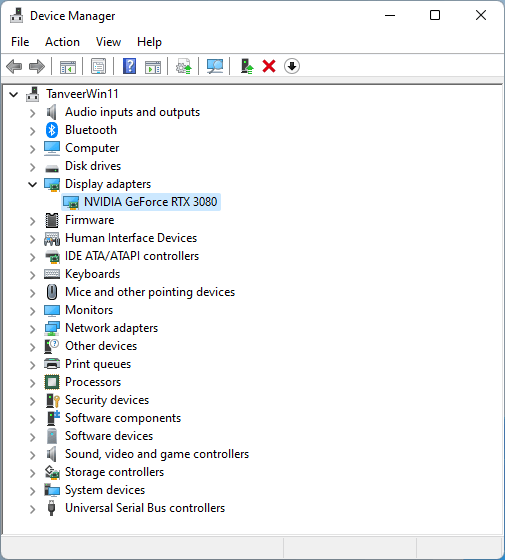Click the Disk drives icon
Screen dimensions: 505x560
click(x=52, y=168)
